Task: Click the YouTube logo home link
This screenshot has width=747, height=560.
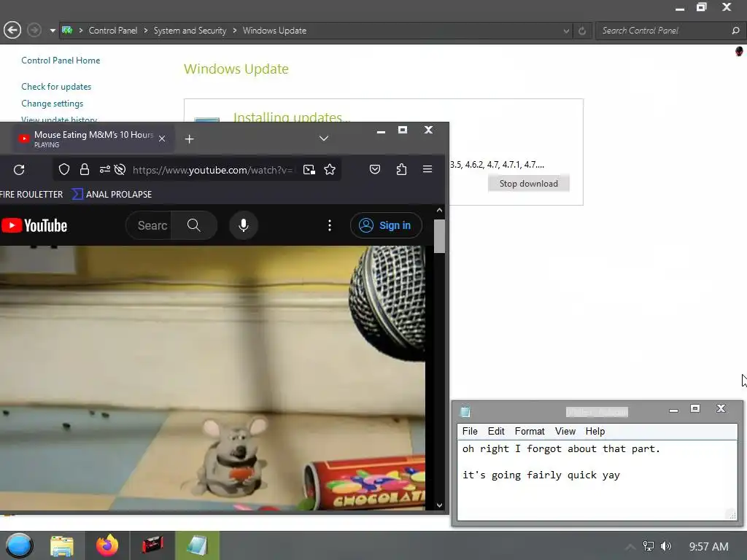Action: pyautogui.click(x=34, y=225)
